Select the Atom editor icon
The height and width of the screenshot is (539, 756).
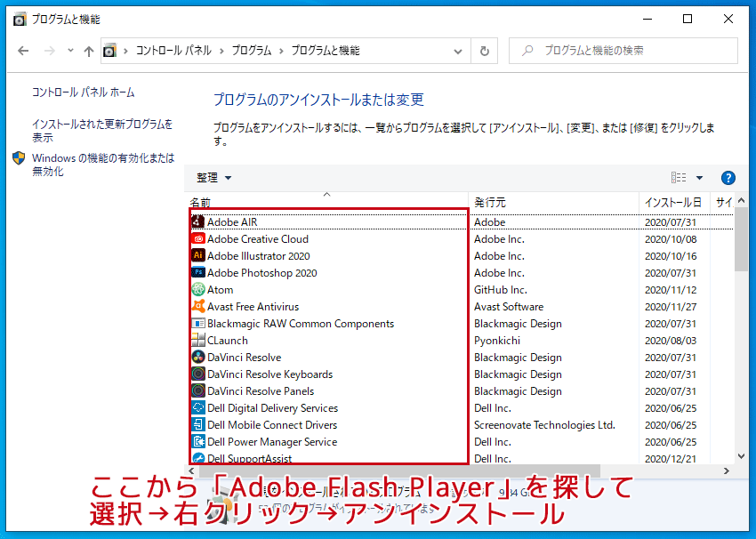coord(200,289)
